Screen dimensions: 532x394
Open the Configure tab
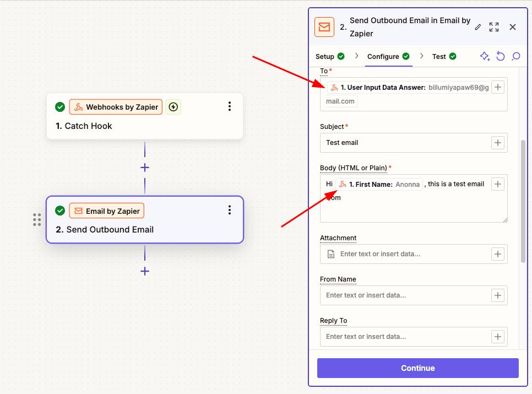[x=388, y=56]
